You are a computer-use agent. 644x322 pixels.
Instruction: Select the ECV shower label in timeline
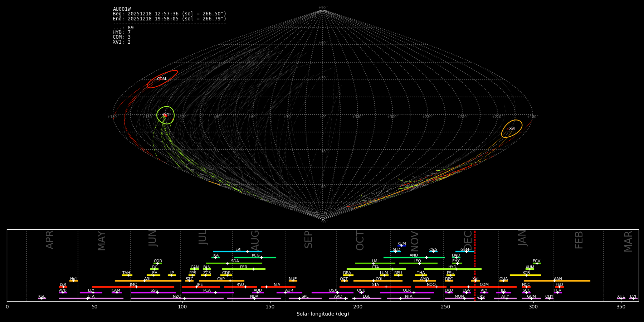click(x=536, y=261)
